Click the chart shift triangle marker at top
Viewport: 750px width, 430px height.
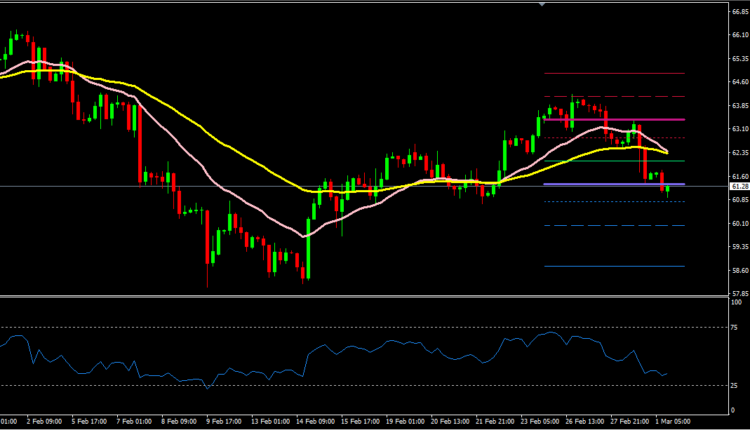point(542,5)
